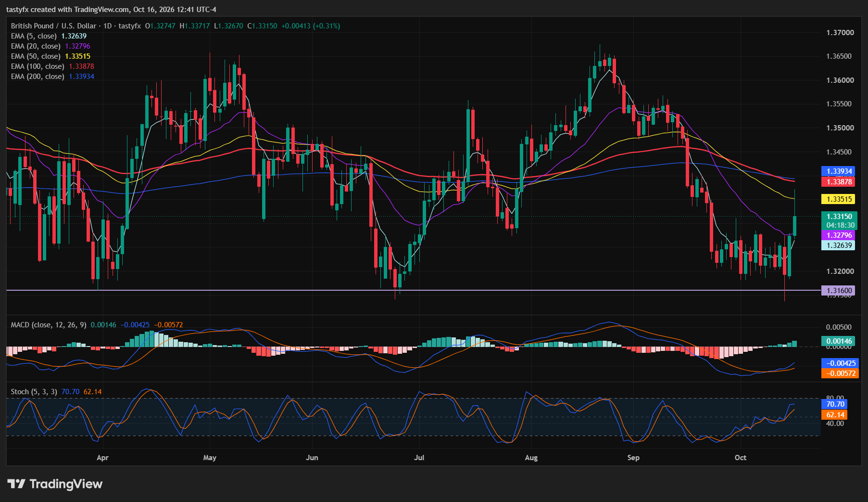Screen dimensions: 868x502
Task: Click the Apr label on time axis
Action: click(102, 458)
